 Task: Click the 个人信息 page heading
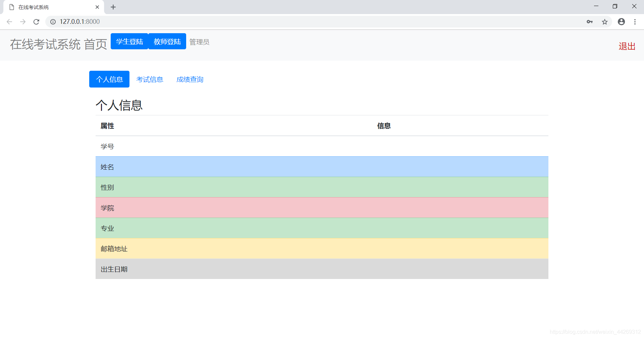(x=119, y=105)
